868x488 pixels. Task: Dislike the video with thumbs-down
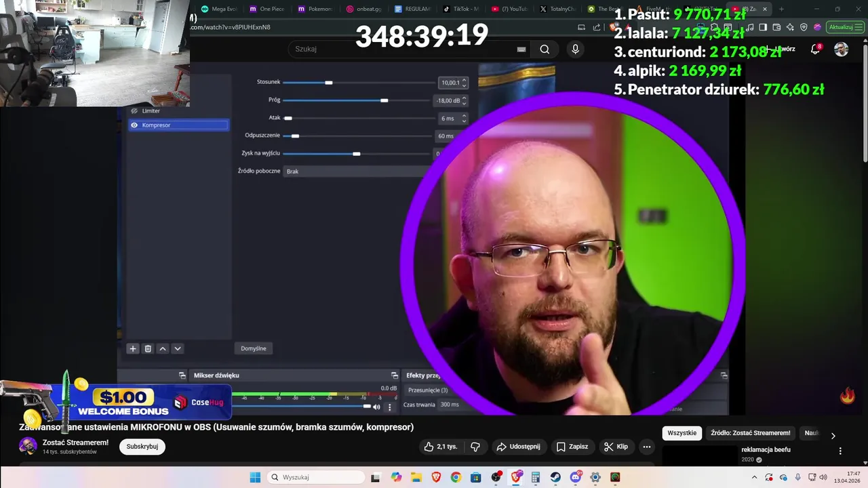[475, 447]
